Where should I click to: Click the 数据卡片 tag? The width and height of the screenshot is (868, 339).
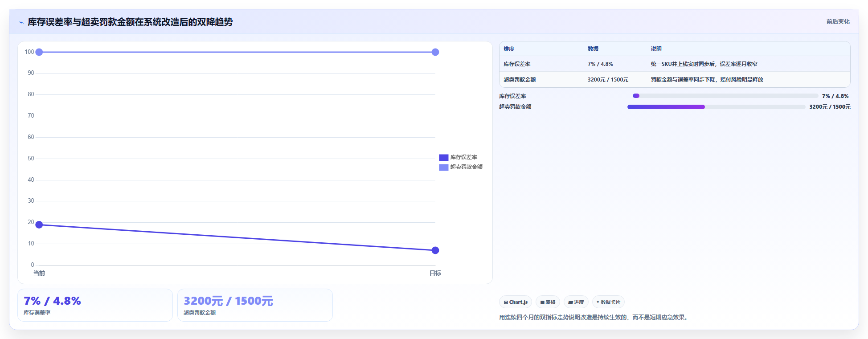[x=608, y=302]
